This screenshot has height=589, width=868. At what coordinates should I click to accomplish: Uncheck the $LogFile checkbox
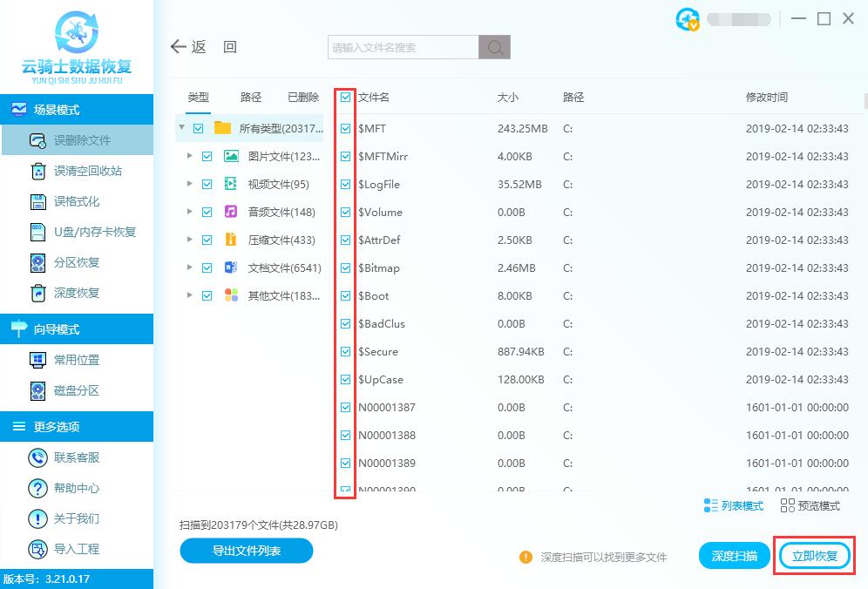coord(345,185)
